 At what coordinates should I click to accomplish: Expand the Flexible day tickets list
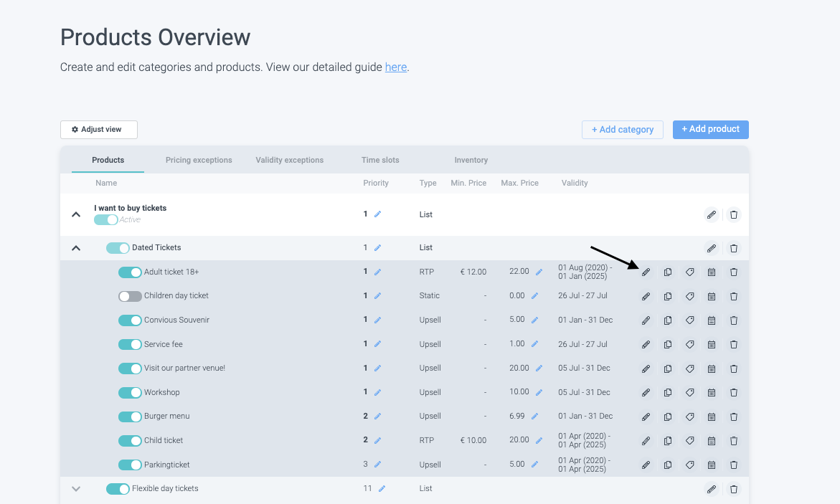76,489
